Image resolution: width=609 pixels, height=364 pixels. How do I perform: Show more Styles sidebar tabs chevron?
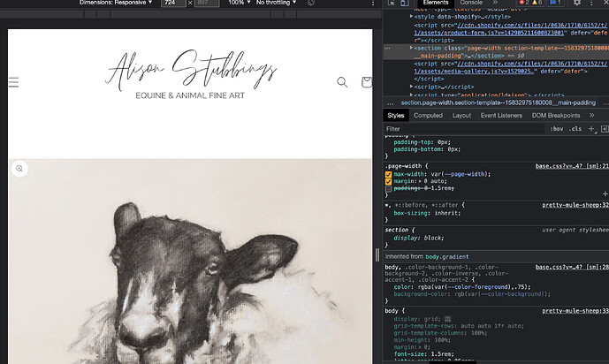tap(591, 115)
